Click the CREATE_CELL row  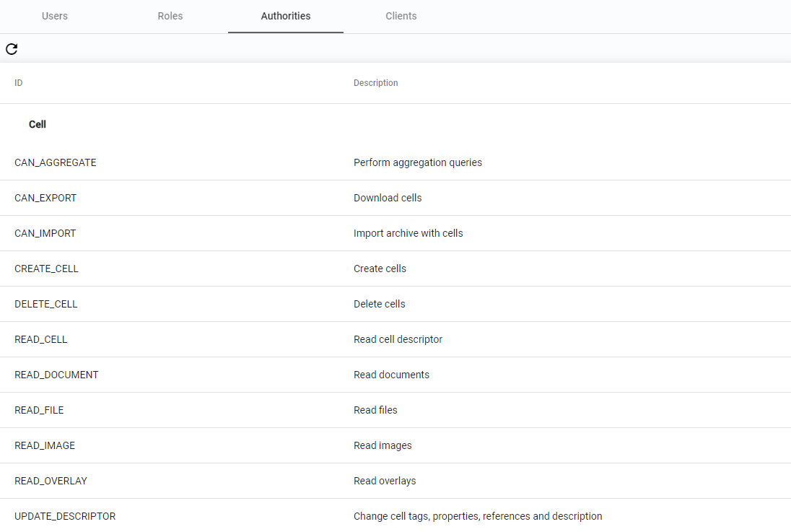click(47, 269)
